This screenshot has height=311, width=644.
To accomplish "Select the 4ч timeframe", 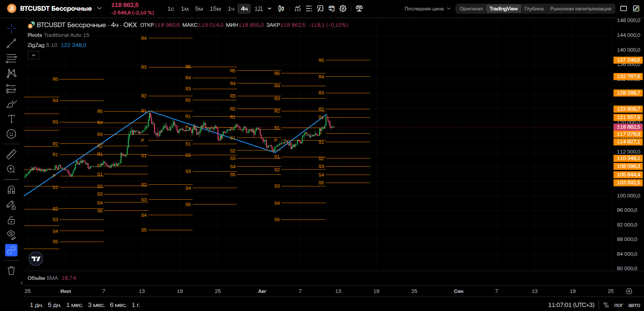I will click(244, 9).
